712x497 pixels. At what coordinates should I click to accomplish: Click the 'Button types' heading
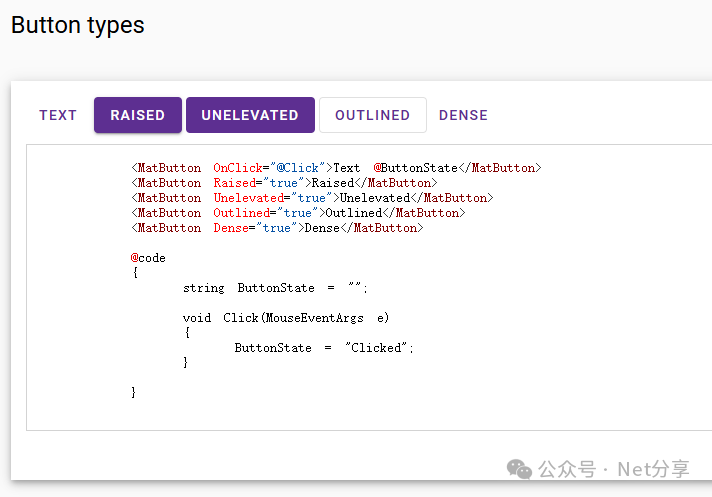click(78, 26)
